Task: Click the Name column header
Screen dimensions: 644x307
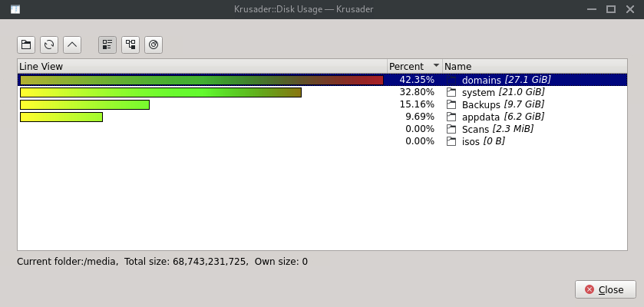Action: (535, 67)
